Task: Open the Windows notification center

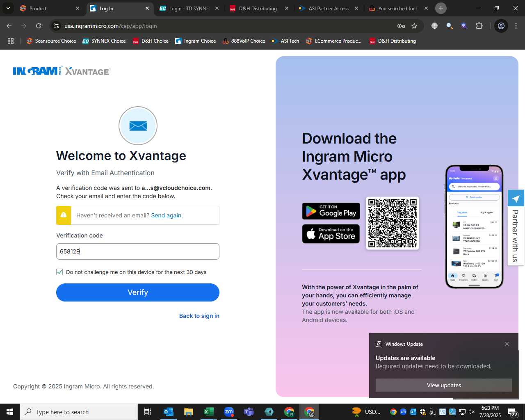Action: tap(513, 412)
